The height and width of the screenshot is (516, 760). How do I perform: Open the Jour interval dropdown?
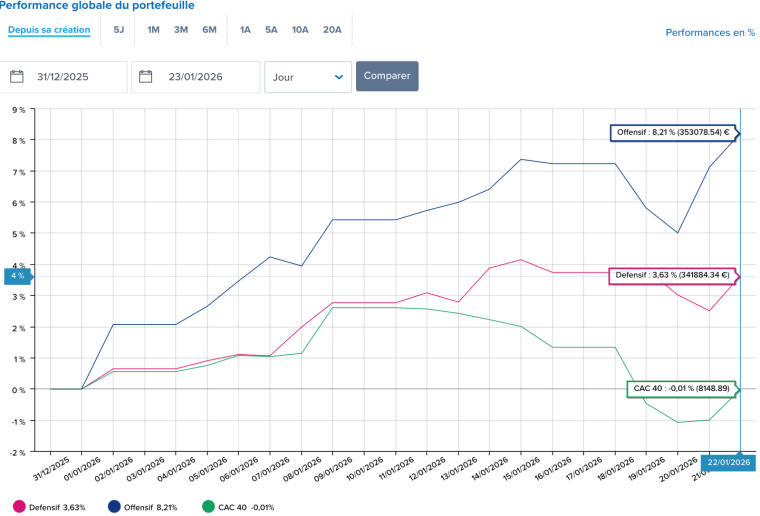click(x=307, y=77)
